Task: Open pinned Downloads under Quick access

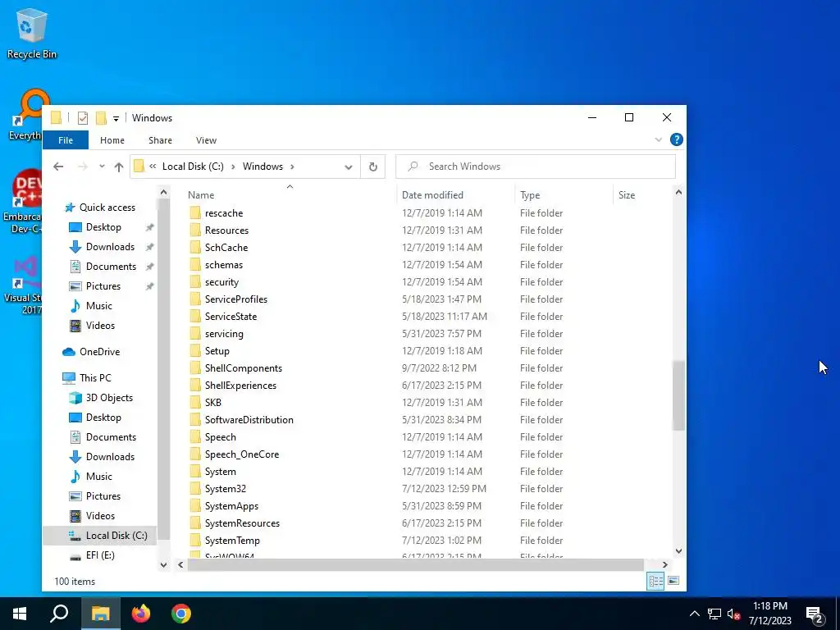Action: click(111, 247)
